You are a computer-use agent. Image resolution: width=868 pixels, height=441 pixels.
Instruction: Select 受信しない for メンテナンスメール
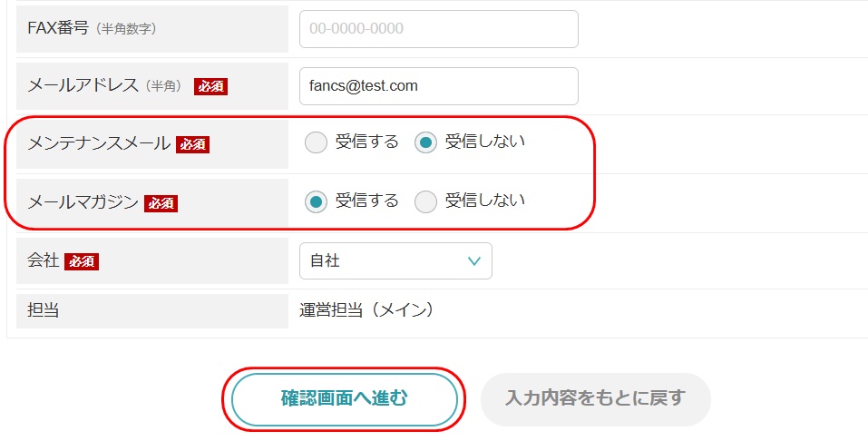(x=425, y=142)
